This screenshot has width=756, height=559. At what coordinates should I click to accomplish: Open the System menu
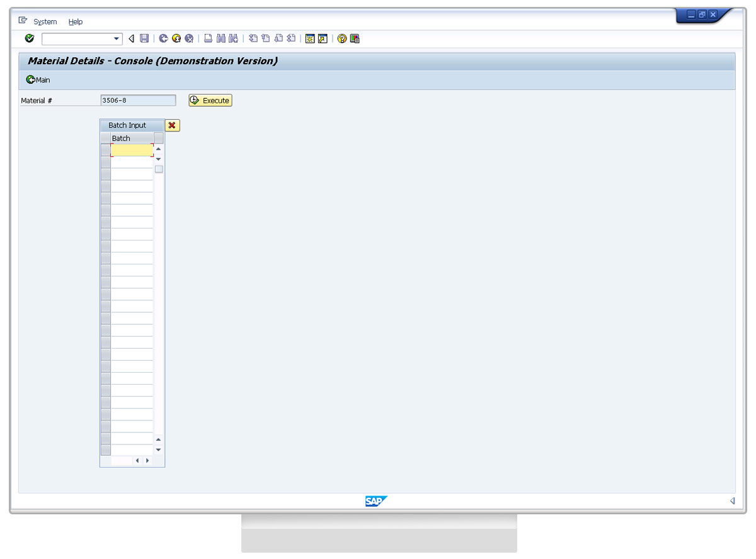pyautogui.click(x=45, y=22)
